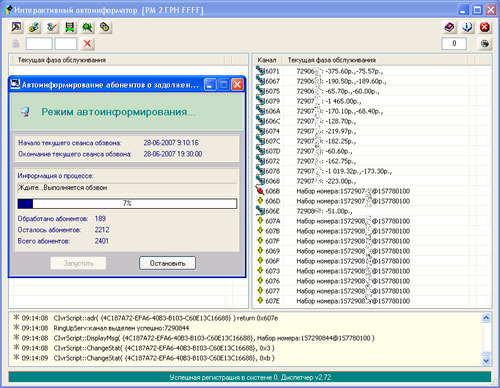This screenshot has width=500, height=388.
Task: Click the yellow dialing icon for channel 6073
Action: pos(260,271)
